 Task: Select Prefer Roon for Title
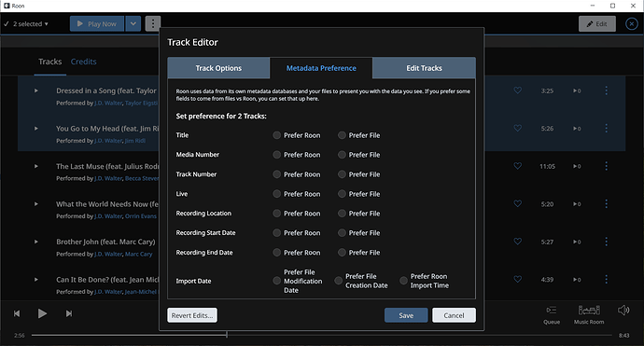point(277,135)
